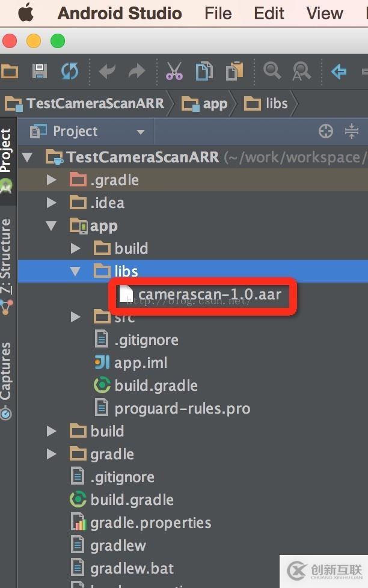368x588 pixels.
Task: Collapse the app module
Action: 51,225
